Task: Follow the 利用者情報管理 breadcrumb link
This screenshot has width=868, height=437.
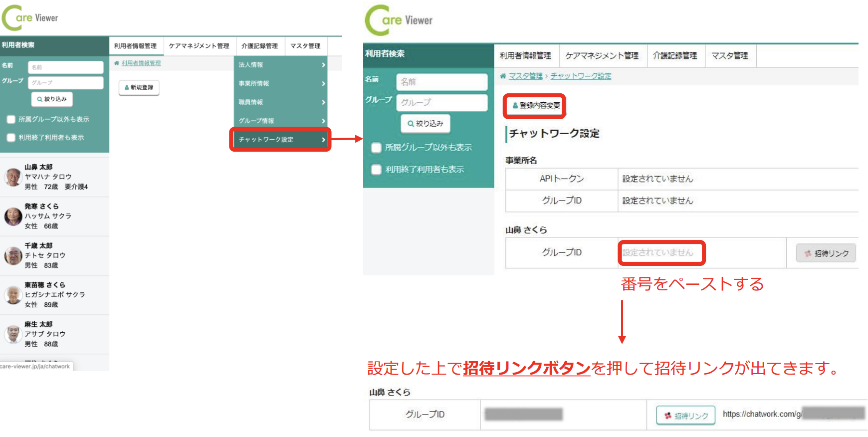Action: [141, 63]
